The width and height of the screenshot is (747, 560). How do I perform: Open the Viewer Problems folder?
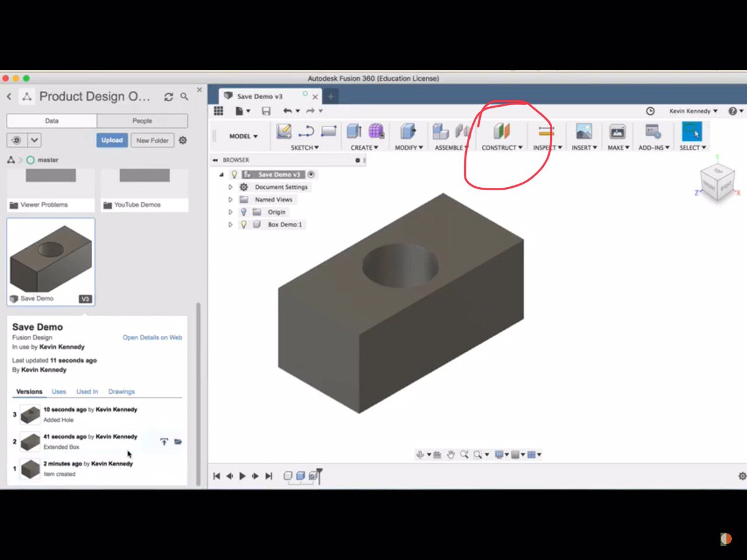(51, 190)
